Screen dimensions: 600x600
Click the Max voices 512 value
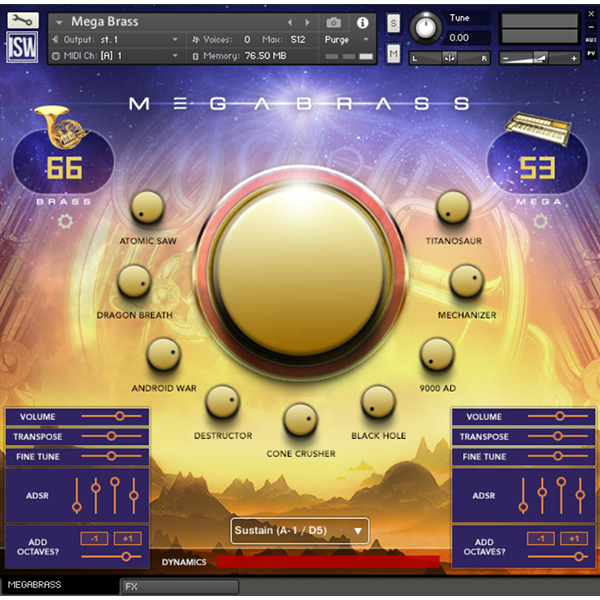point(298,39)
